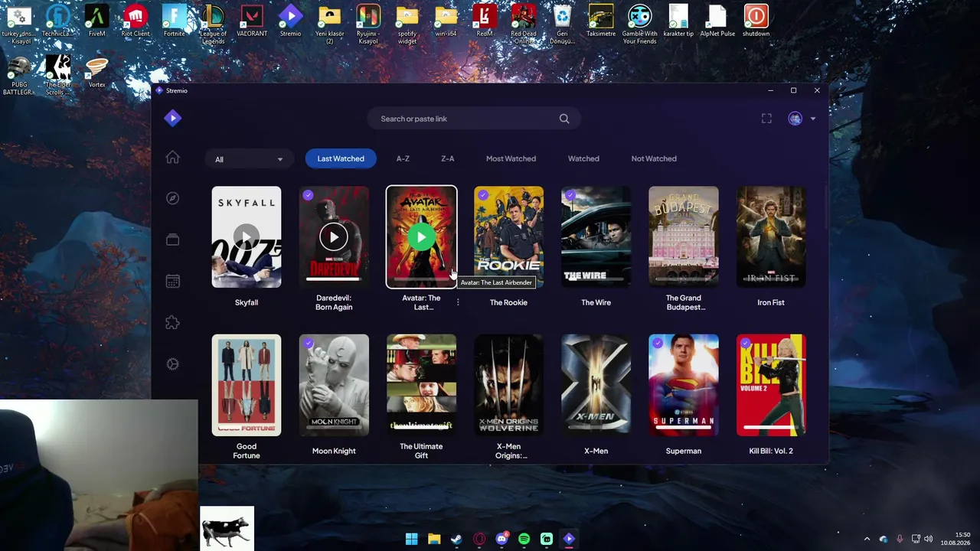This screenshot has width=980, height=551.
Task: Sort the library Z-A
Action: [448, 158]
